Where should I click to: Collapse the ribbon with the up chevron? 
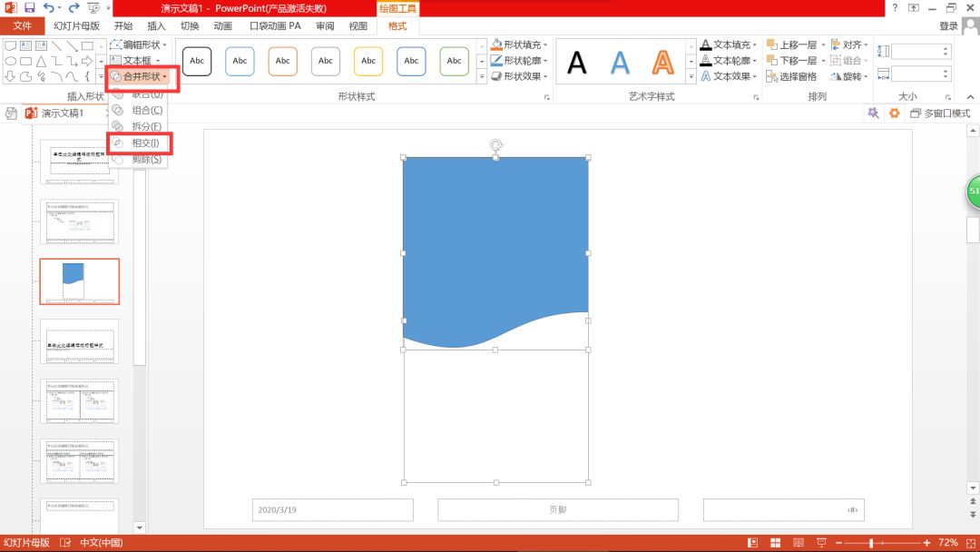[969, 96]
